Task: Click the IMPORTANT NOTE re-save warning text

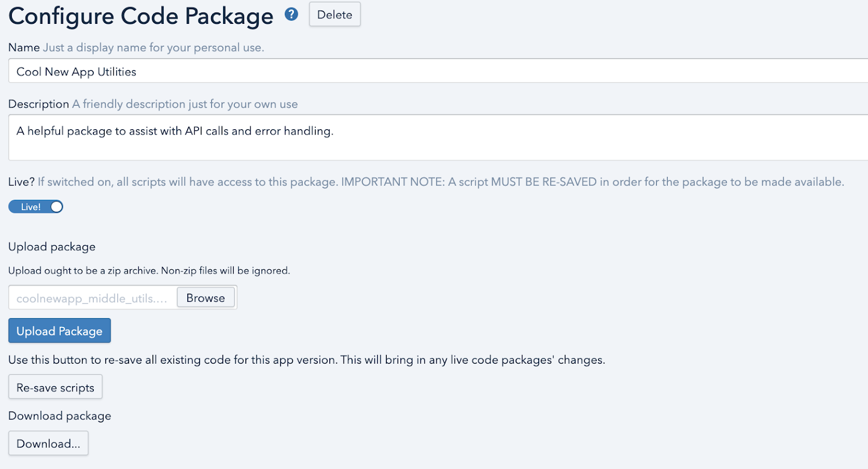Action: (x=592, y=182)
